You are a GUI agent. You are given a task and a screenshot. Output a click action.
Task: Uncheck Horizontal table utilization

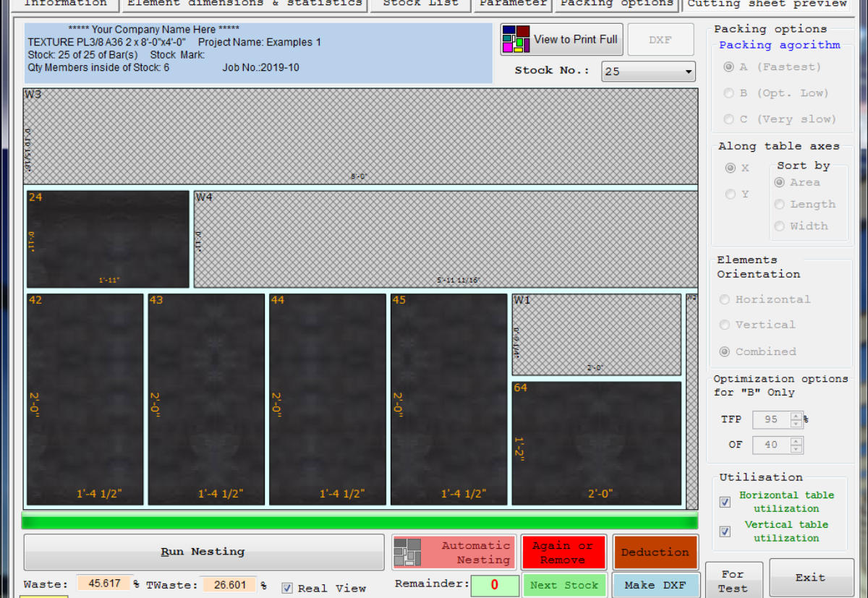(x=725, y=502)
